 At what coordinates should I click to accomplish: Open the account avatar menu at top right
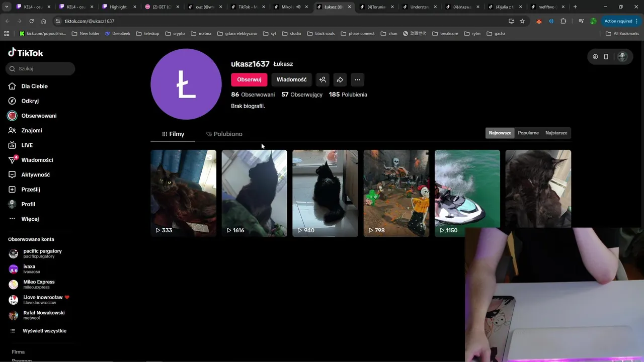pyautogui.click(x=622, y=57)
